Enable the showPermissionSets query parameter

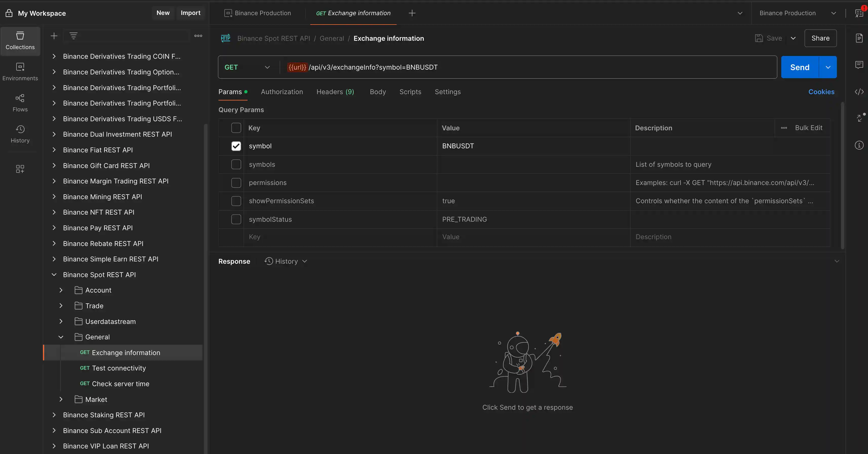[236, 201]
